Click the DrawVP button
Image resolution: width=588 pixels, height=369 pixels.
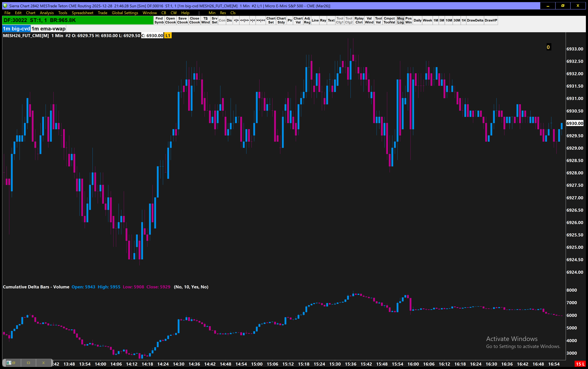click(491, 20)
